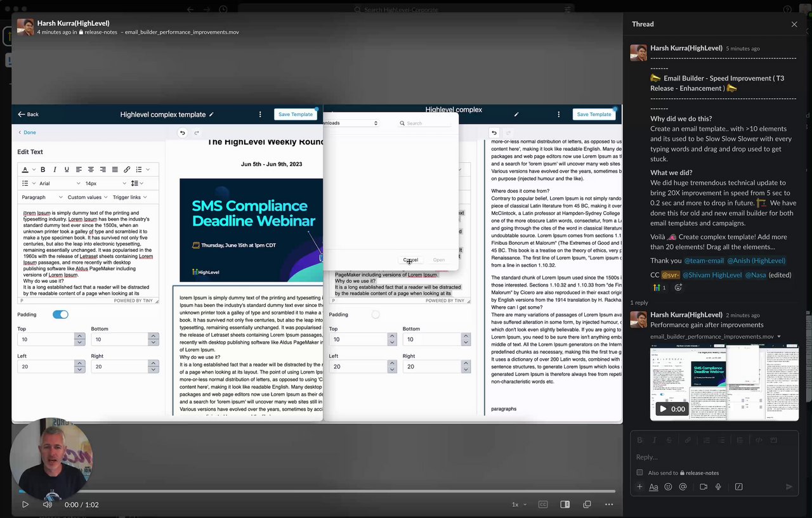Open the @team-email mention

coord(704,261)
